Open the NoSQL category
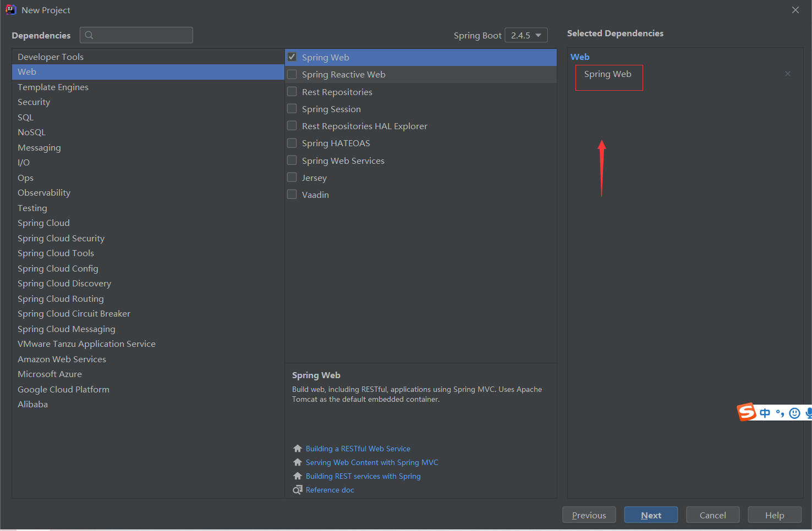812x531 pixels. 148,132
